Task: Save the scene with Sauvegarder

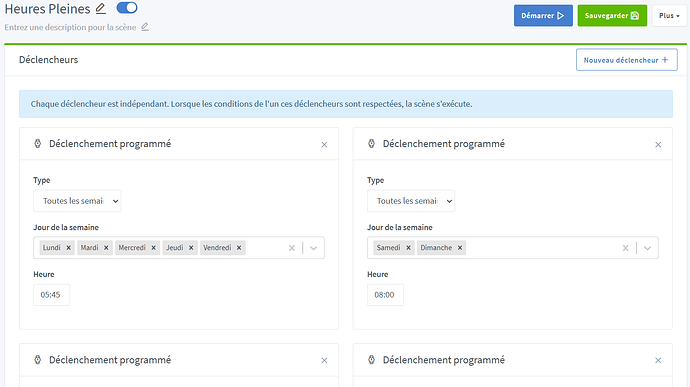Action: (612, 15)
